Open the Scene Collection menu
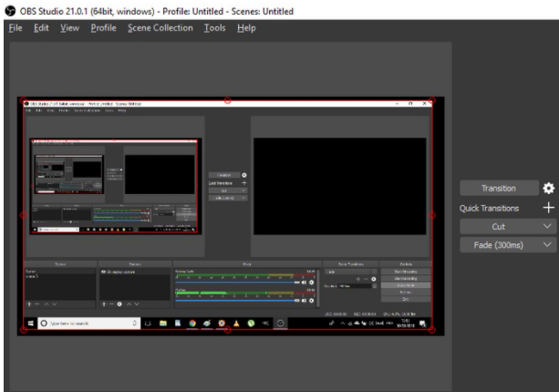This screenshot has width=559, height=392. point(160,27)
